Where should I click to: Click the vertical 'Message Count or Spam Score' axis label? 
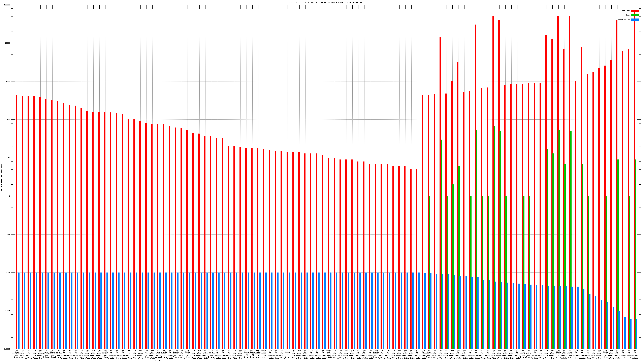[1, 177]
